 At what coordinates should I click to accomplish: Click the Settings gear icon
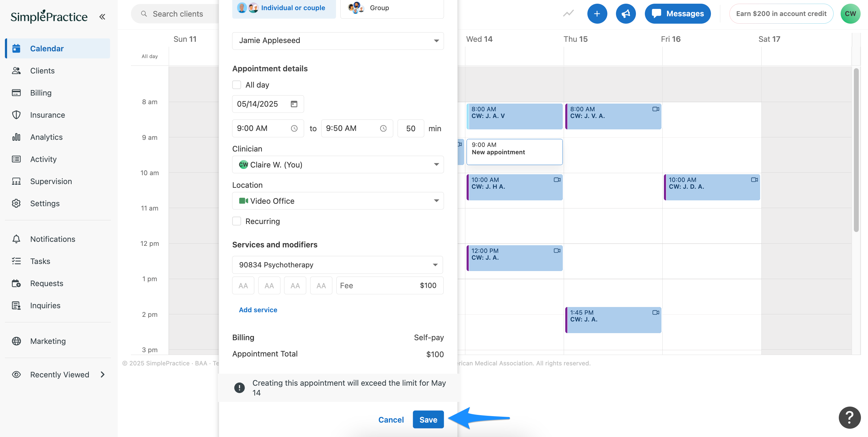click(16, 203)
